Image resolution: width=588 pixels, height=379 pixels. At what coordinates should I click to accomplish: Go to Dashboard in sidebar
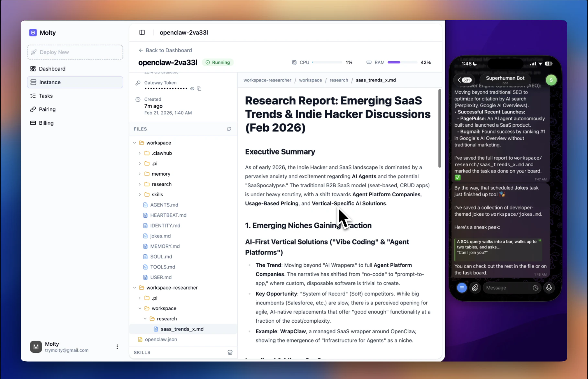coord(75,69)
